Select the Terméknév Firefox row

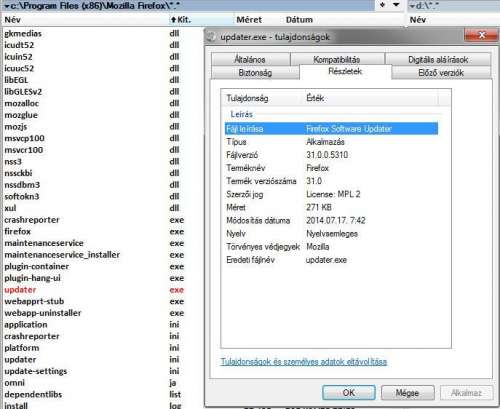331,168
